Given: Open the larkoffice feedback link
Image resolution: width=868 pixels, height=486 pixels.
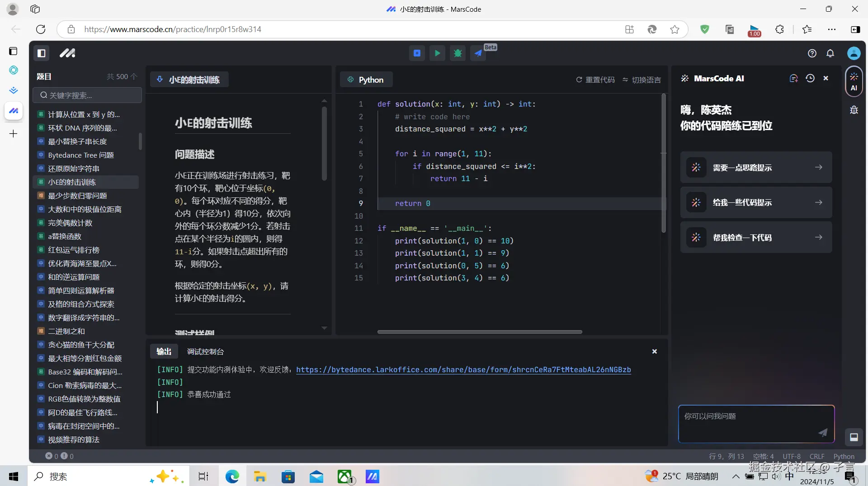Looking at the screenshot, I should [463, 370].
